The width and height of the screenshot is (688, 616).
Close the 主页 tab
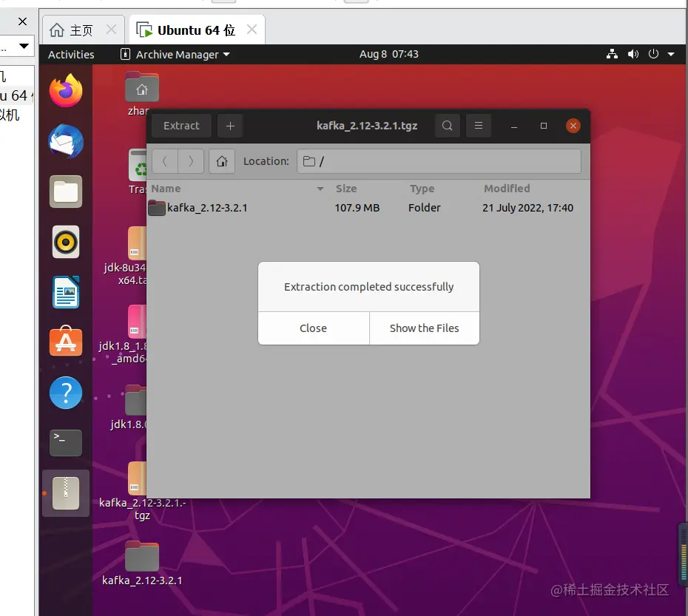(x=112, y=30)
